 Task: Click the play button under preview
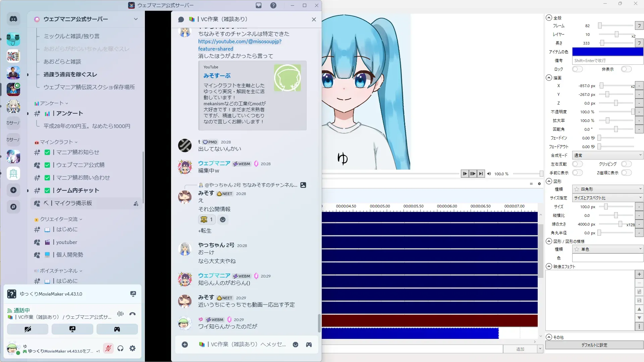click(465, 174)
